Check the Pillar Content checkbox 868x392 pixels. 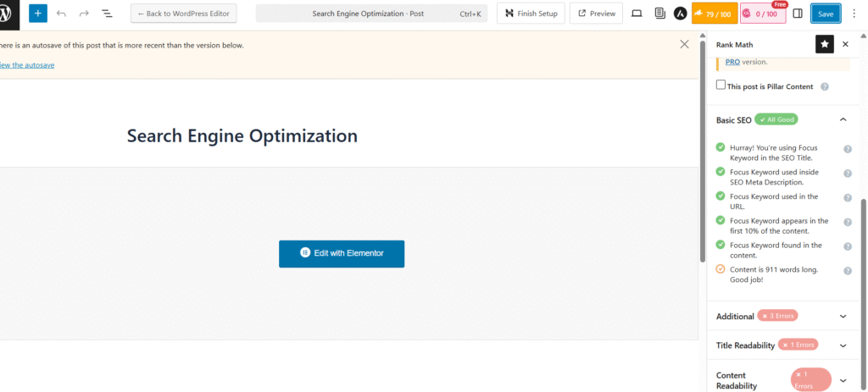(721, 86)
